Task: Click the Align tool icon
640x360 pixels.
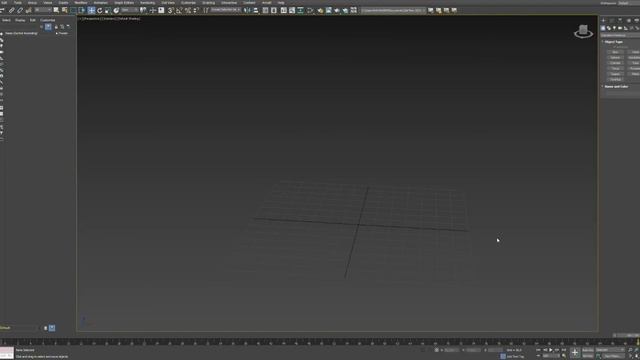Action: [x=256, y=10]
